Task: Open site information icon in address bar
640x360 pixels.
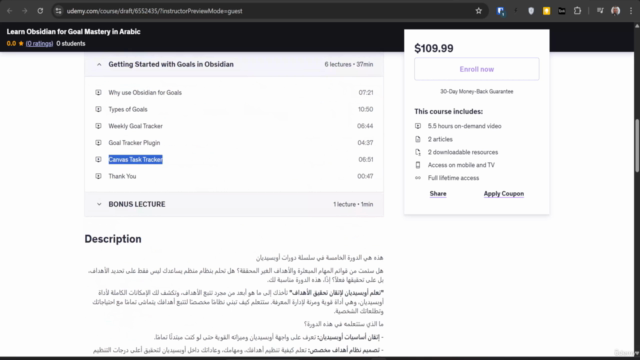Action: coord(58,11)
